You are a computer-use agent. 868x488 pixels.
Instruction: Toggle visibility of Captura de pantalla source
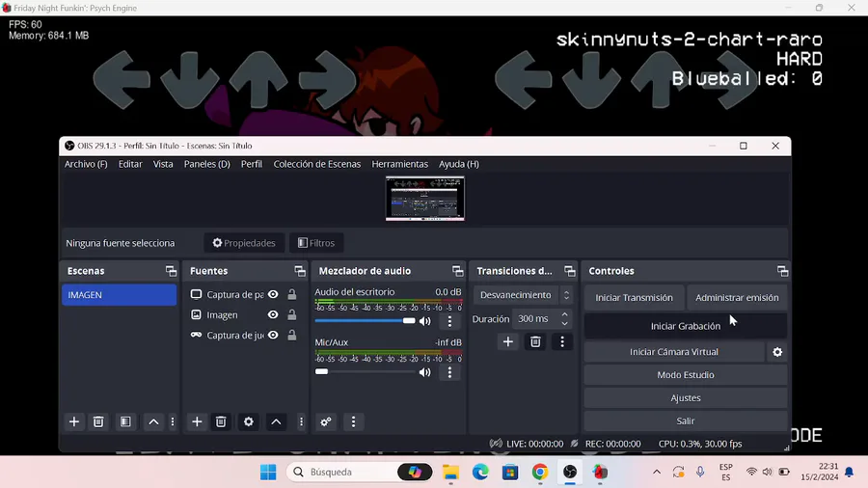coord(273,294)
